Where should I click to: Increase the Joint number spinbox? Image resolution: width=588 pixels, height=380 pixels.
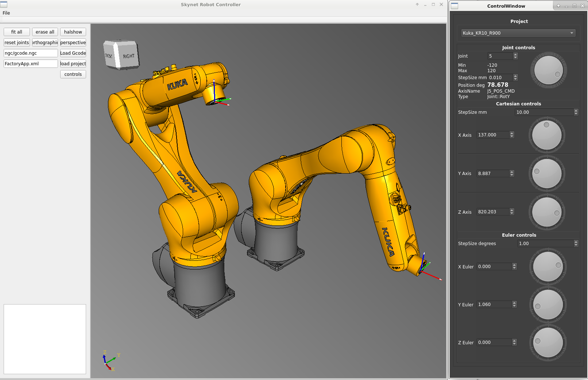pyautogui.click(x=515, y=54)
